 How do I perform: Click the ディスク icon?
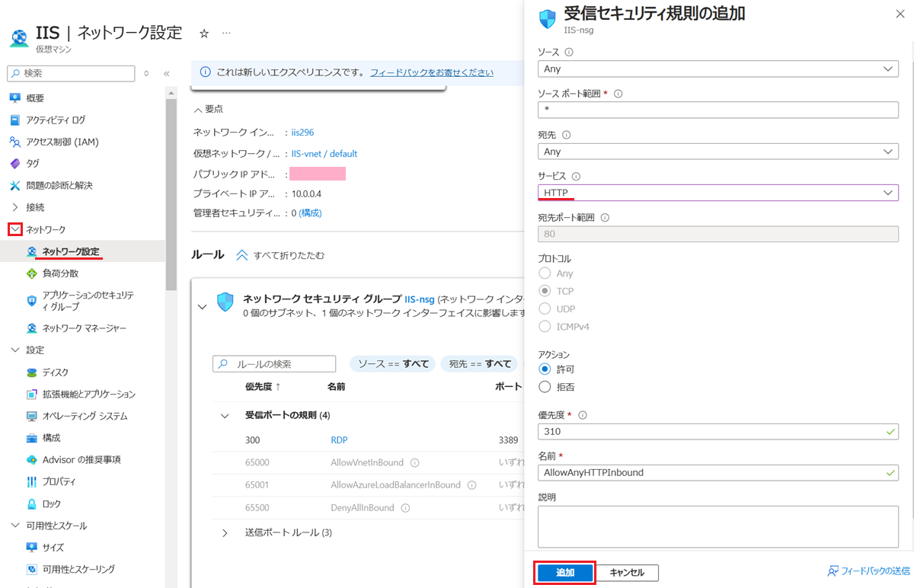pos(32,372)
